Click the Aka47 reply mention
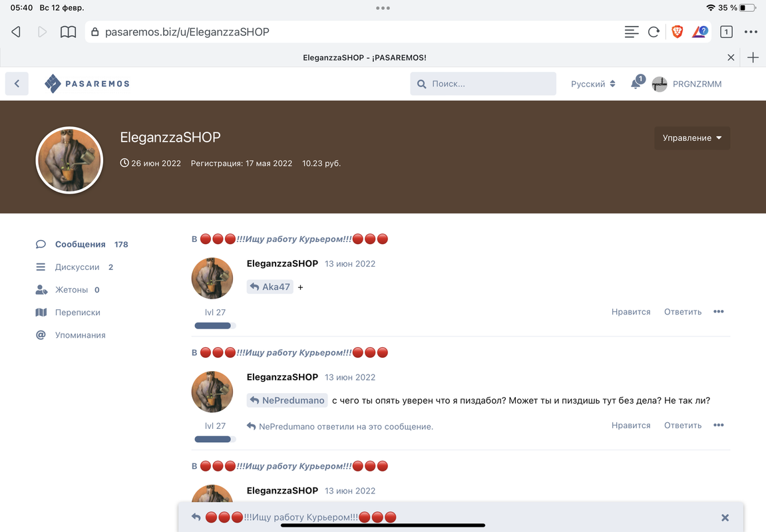Viewport: 766px width, 532px height. (270, 287)
